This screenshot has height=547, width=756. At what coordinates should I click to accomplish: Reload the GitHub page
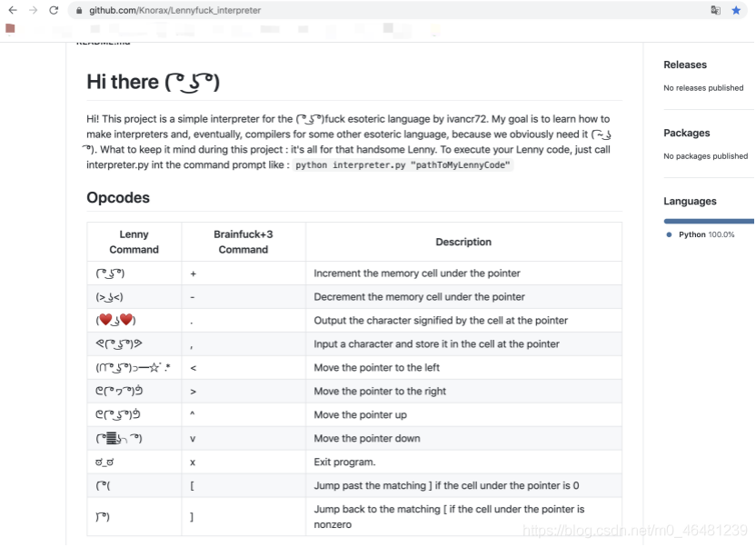54,10
